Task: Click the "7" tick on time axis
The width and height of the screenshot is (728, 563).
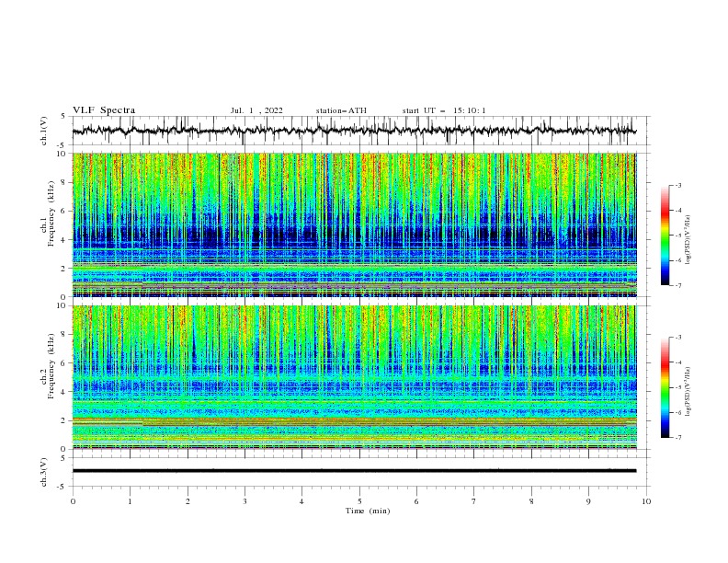Action: [x=474, y=501]
